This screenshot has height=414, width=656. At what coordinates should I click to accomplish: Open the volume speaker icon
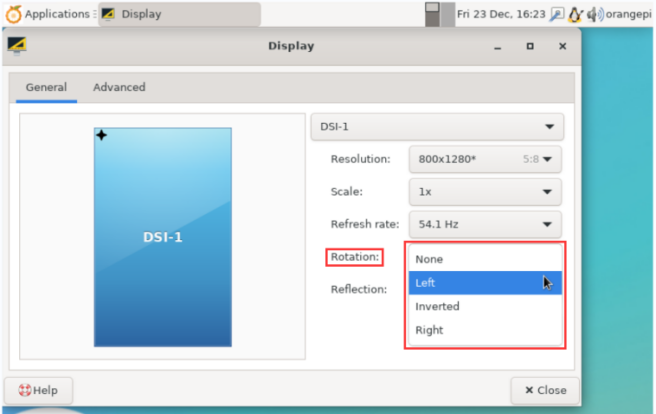(594, 15)
